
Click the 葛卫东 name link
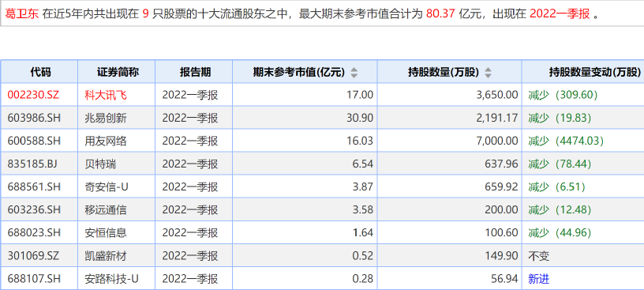[22, 13]
